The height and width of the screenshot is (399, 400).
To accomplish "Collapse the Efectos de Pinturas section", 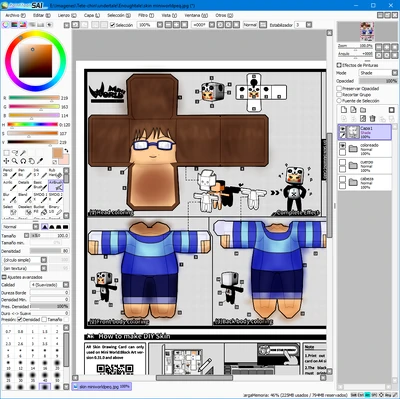I will [339, 65].
